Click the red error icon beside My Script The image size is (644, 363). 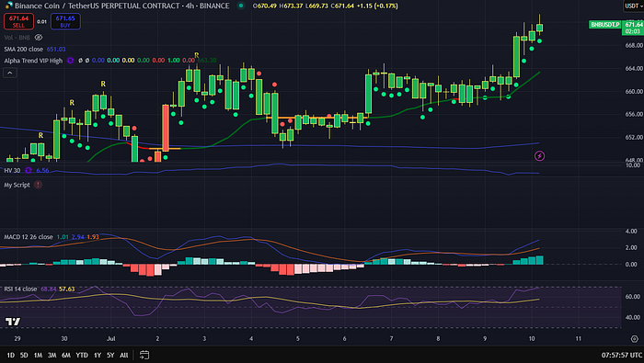(38, 185)
